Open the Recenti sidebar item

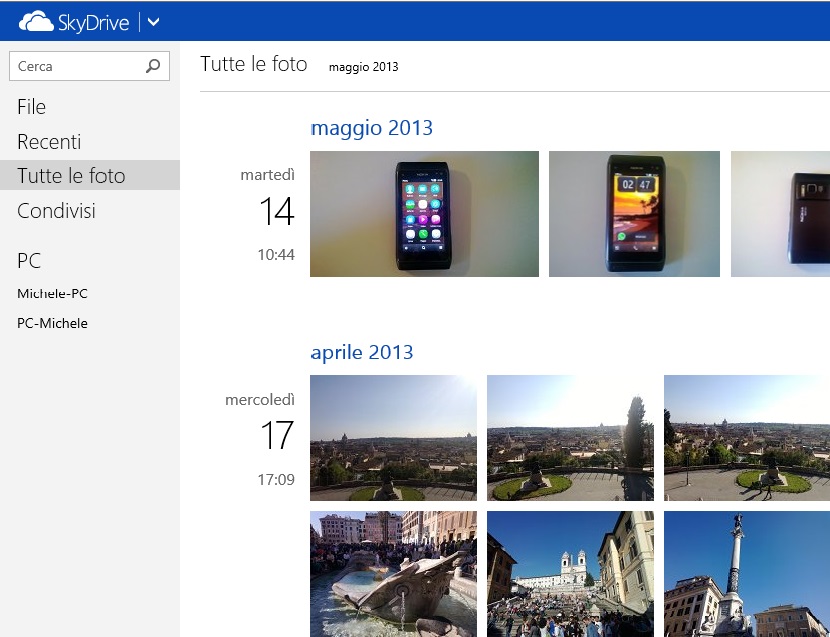pos(49,142)
